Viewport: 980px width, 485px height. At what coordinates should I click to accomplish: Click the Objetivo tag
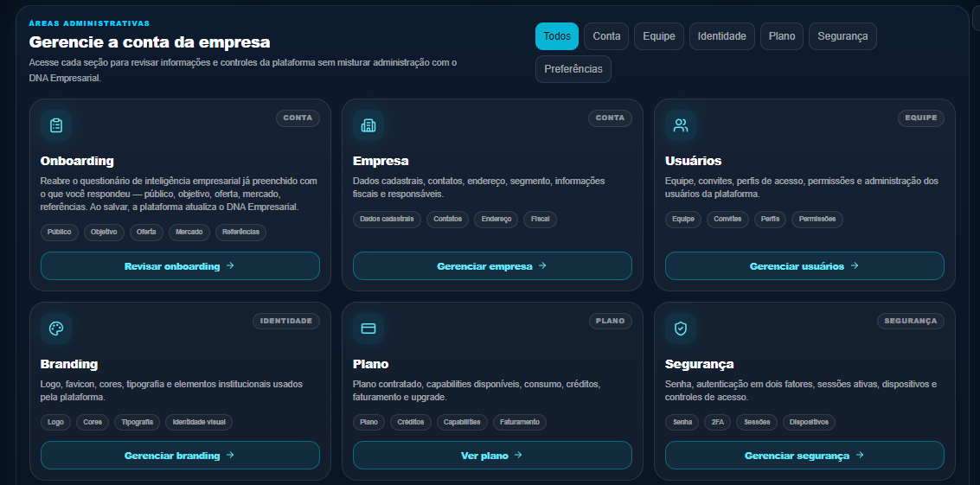point(105,233)
